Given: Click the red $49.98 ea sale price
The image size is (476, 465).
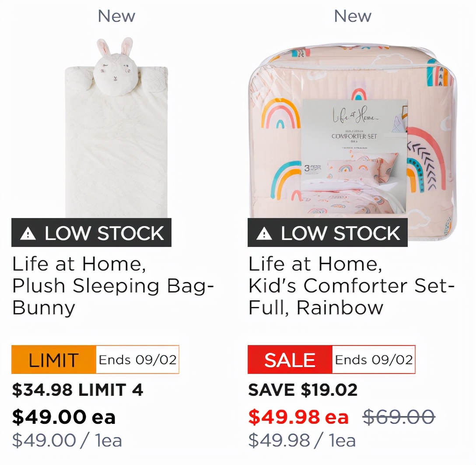Looking at the screenshot, I should click(298, 417).
